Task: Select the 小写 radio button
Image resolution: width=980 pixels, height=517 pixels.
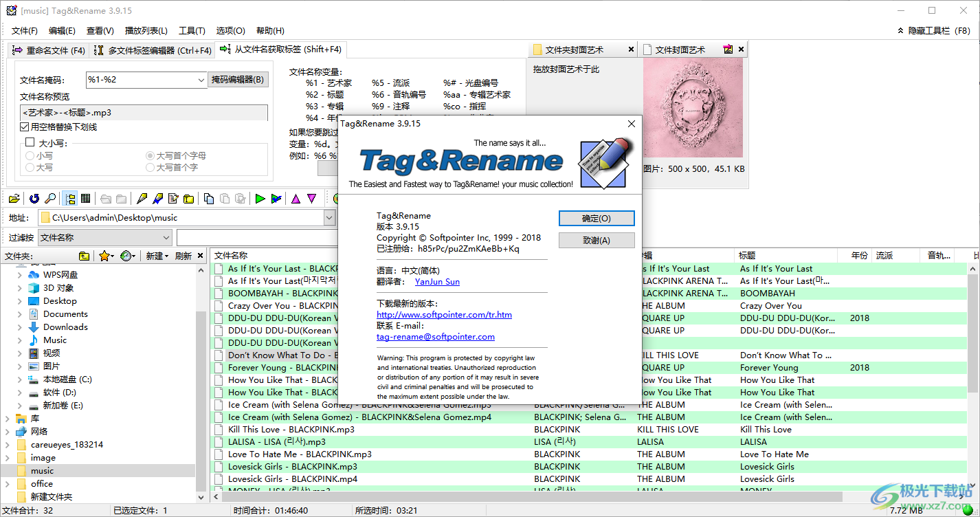Action: [30, 156]
